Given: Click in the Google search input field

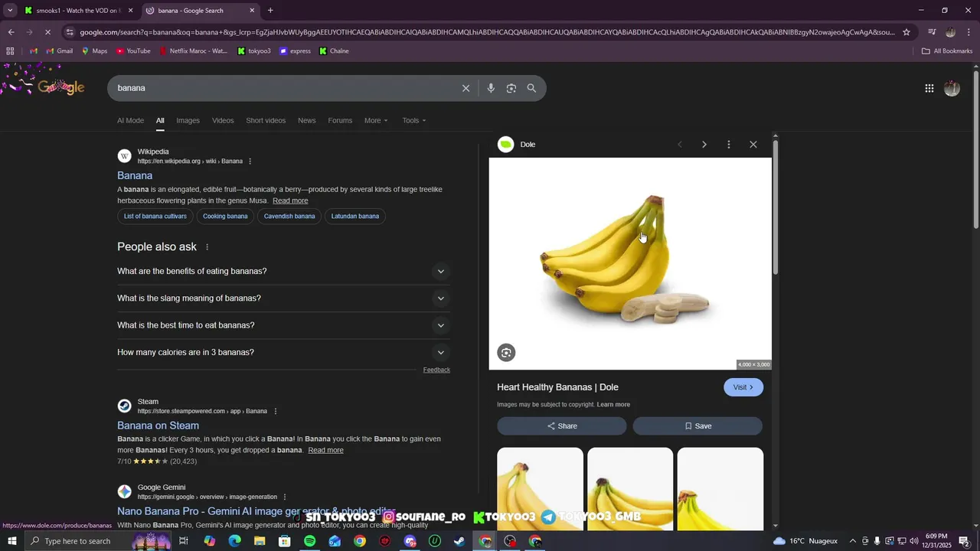Looking at the screenshot, I should click(287, 88).
